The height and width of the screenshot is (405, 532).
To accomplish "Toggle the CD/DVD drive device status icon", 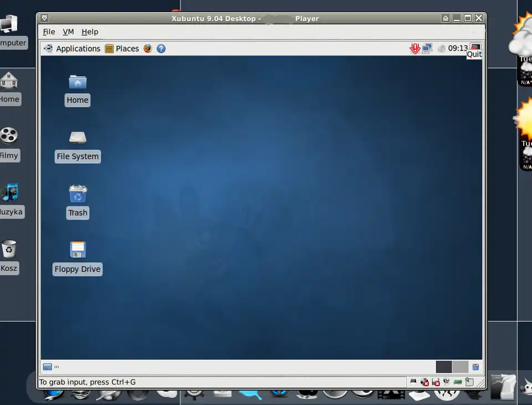I will coord(424,382).
